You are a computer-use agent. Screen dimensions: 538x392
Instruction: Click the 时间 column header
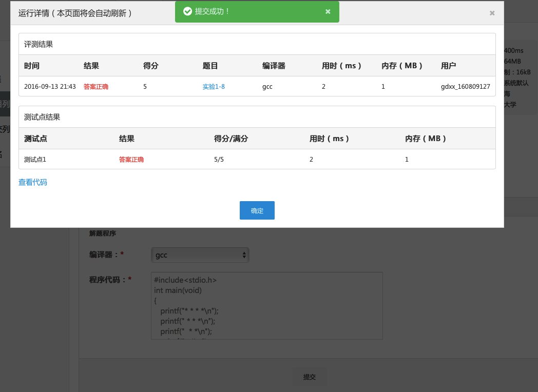coord(31,66)
